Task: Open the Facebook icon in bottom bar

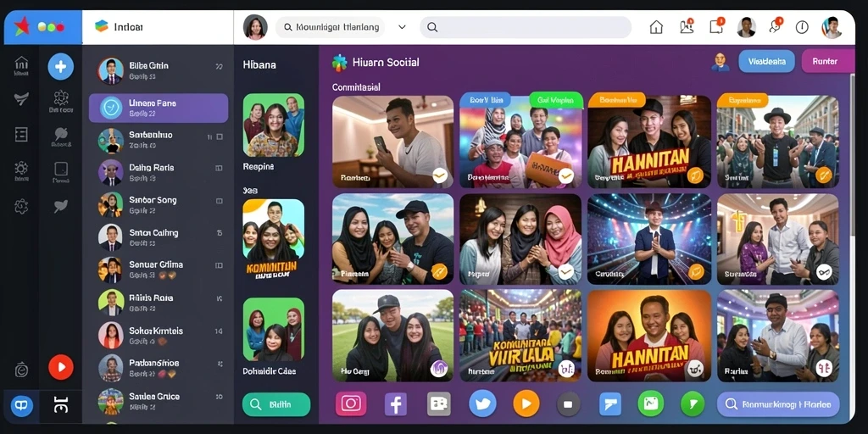Action: point(396,404)
